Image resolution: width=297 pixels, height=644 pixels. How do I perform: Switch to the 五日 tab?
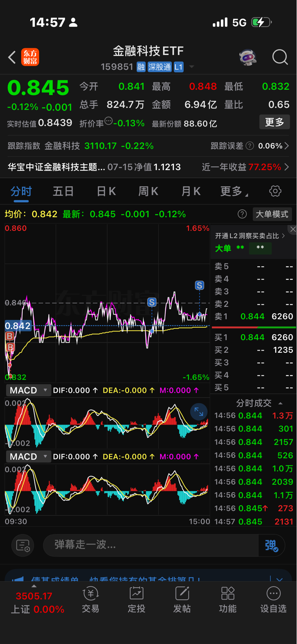(x=63, y=191)
